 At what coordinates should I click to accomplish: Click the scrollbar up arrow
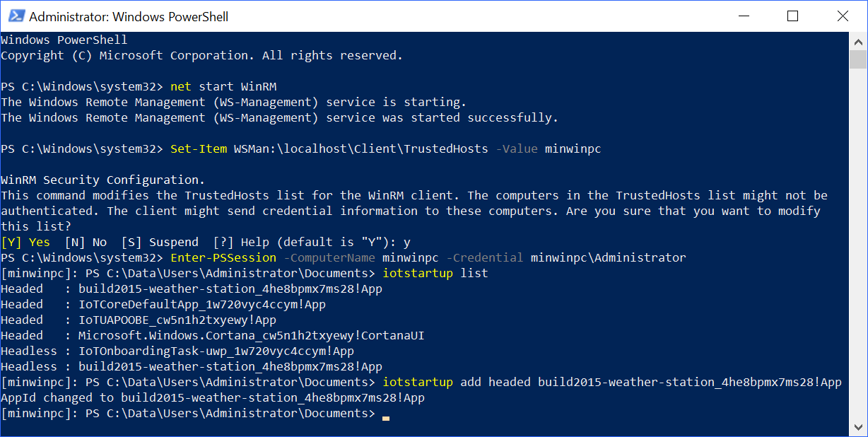(857, 40)
